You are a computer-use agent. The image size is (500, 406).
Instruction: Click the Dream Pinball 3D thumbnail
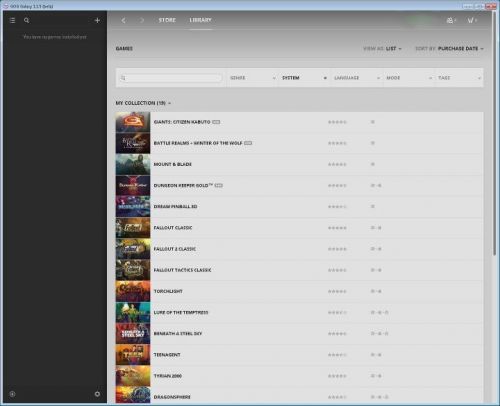pyautogui.click(x=133, y=207)
